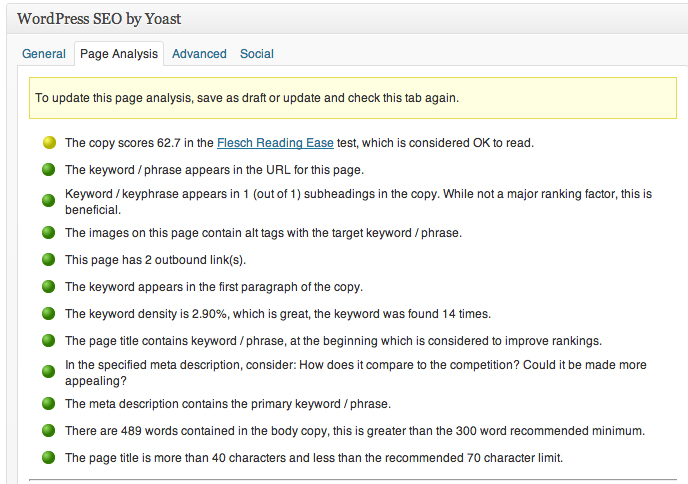Open the Advanced tab
The image size is (688, 484).
[x=199, y=54]
